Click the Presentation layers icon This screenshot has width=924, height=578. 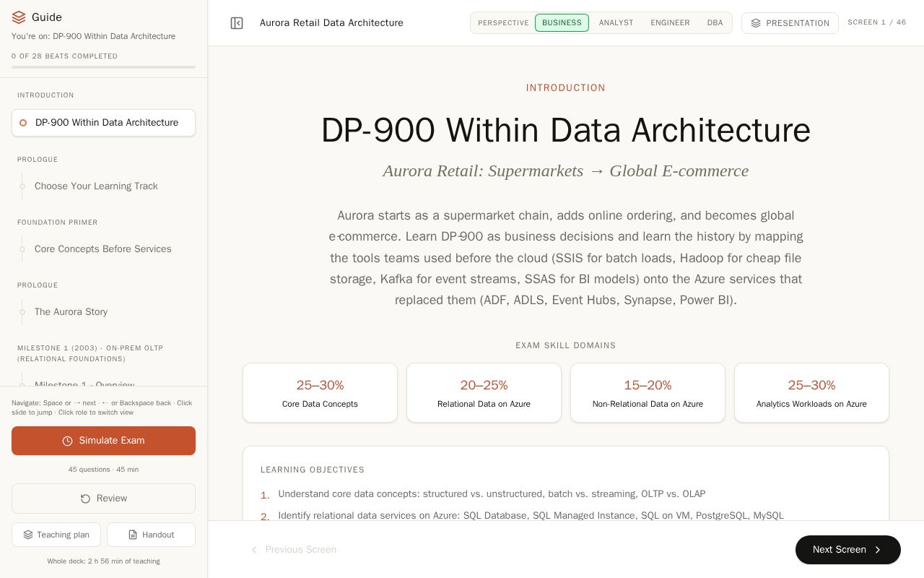point(756,23)
